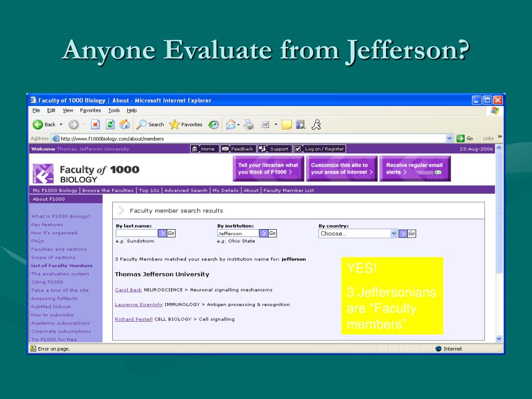Viewport: 532px width, 399px height.
Task: Edit with Word icon in toolbar
Action: pos(265,125)
